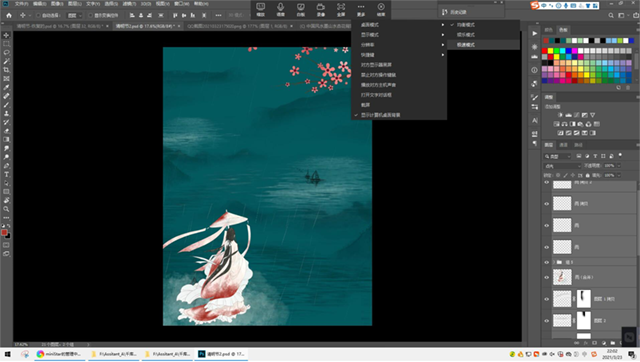Switch to the Channels tab in the layers panel
Image resolution: width=640 pixels, height=362 pixels.
tap(563, 145)
